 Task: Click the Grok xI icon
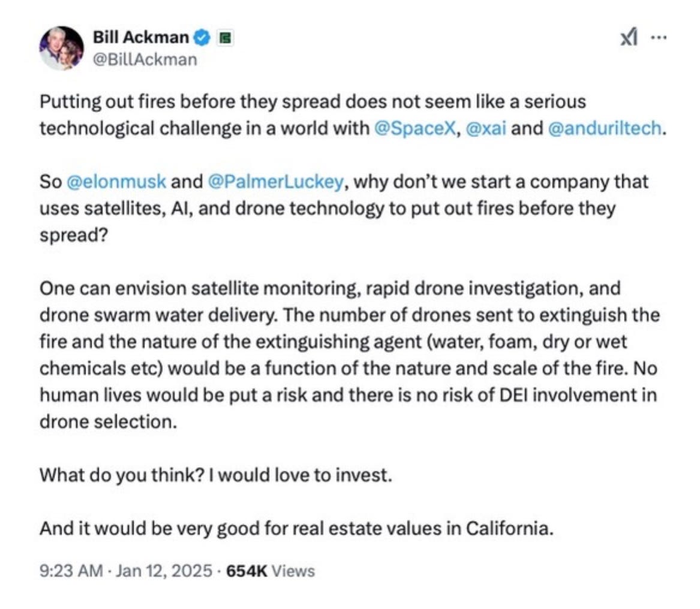(629, 38)
